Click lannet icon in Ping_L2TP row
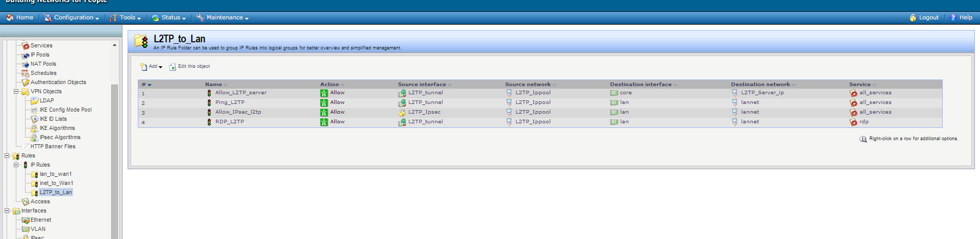 [x=734, y=102]
